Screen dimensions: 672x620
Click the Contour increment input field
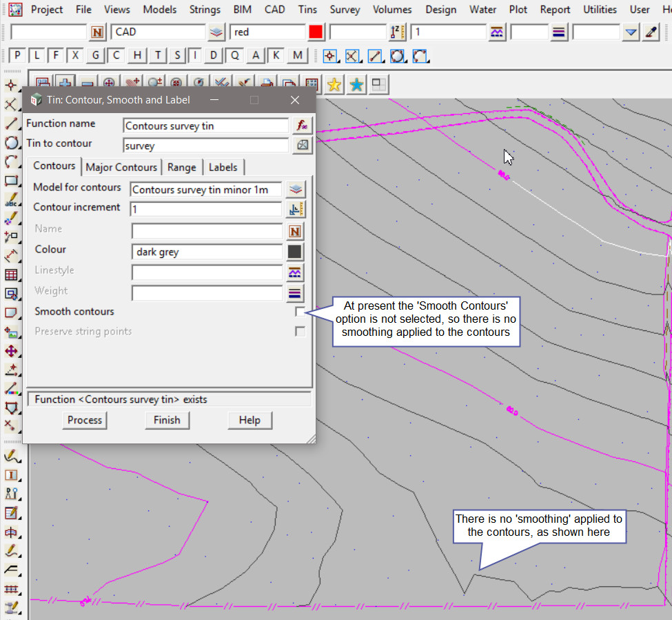tap(206, 209)
